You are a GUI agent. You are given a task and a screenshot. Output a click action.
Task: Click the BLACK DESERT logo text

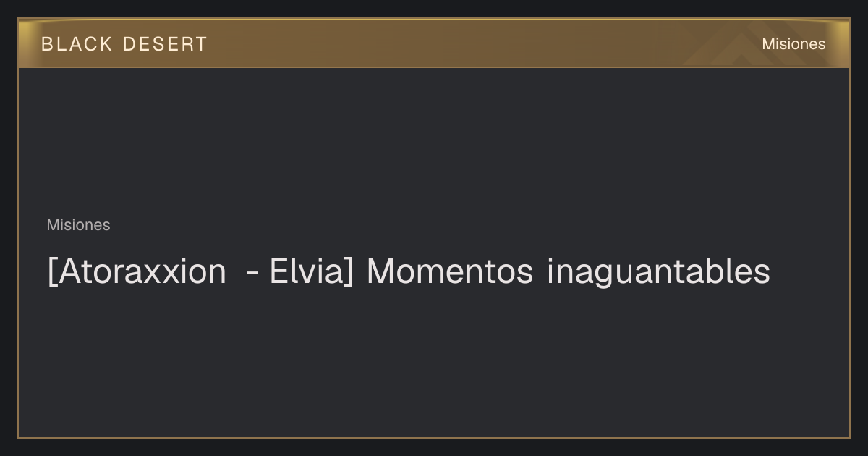pyautogui.click(x=124, y=44)
